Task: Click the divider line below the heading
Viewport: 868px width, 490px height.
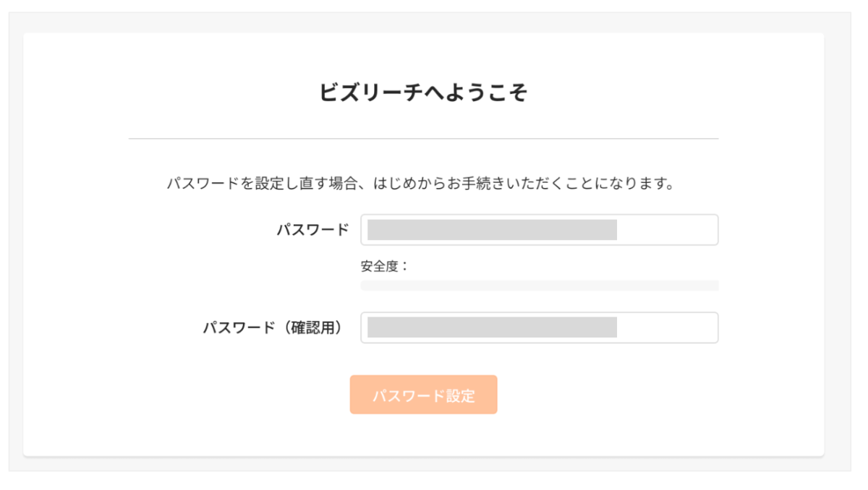Action: 423,138
